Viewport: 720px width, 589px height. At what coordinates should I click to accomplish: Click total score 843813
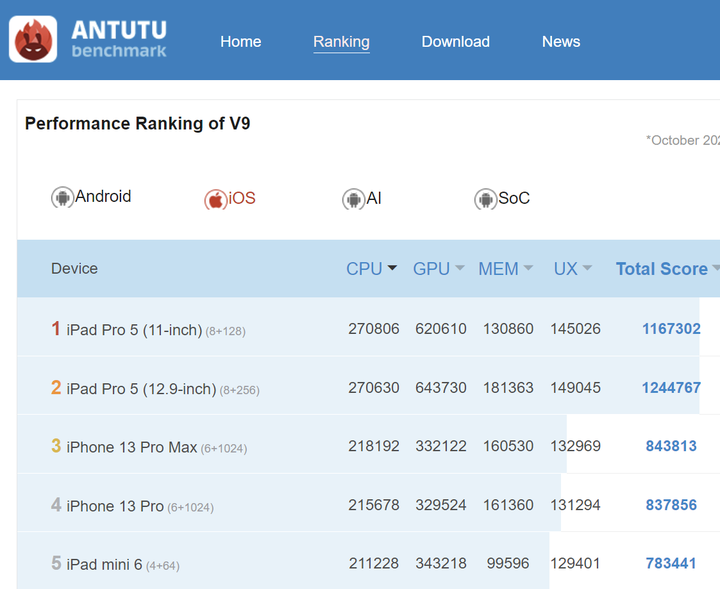(671, 446)
